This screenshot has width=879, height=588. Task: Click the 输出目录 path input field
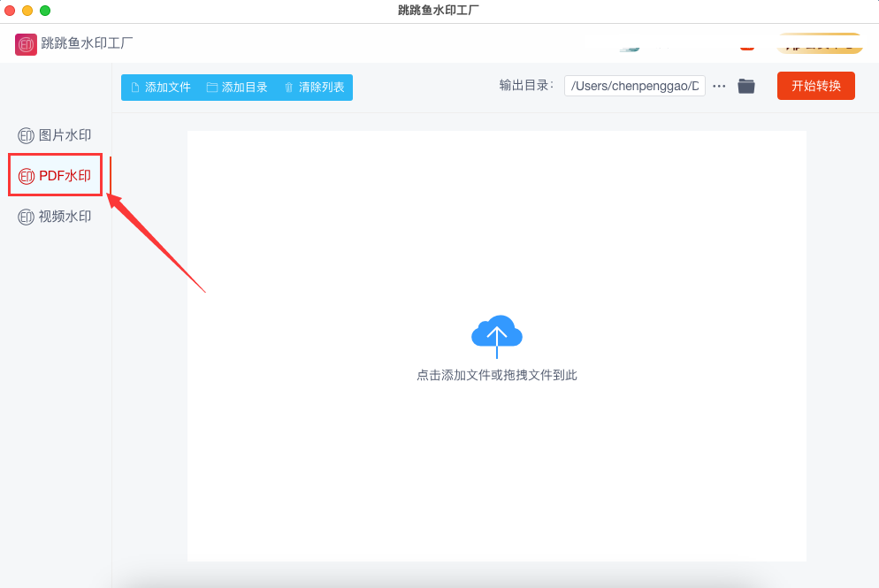click(x=634, y=86)
